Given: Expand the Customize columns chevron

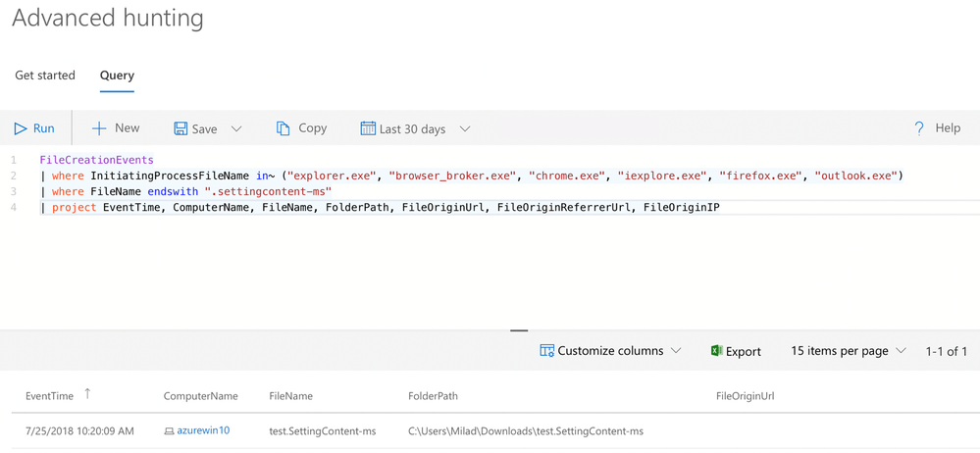Looking at the screenshot, I should coord(676,351).
